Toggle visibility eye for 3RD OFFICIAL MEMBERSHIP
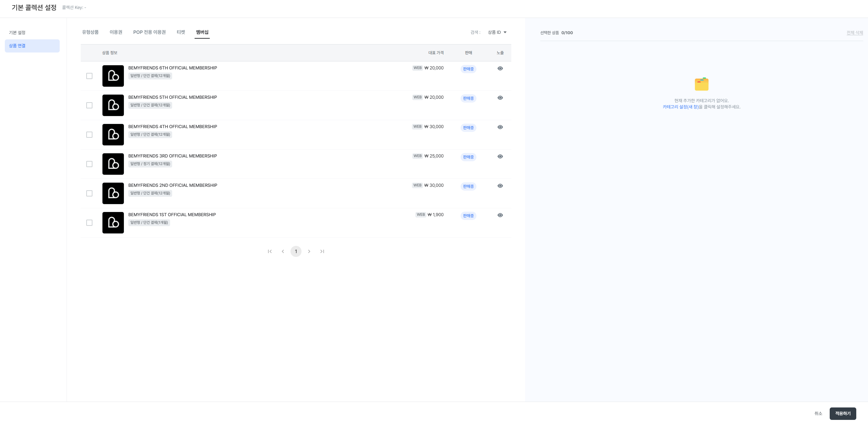The height and width of the screenshot is (423, 868). click(x=500, y=156)
